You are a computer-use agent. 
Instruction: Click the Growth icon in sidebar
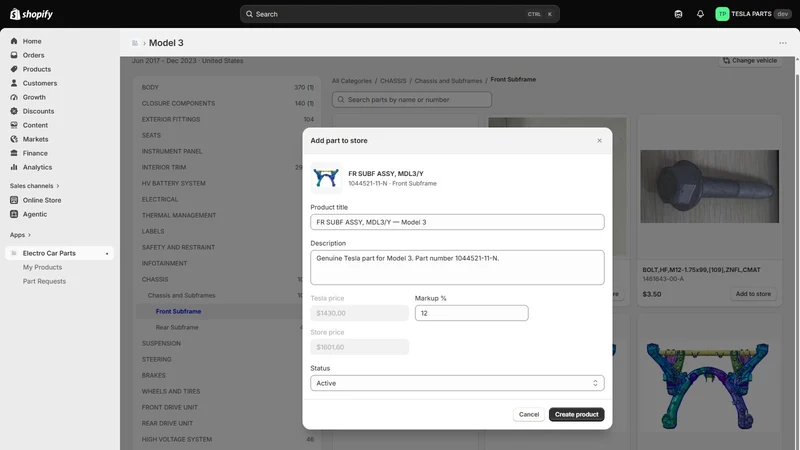14,97
